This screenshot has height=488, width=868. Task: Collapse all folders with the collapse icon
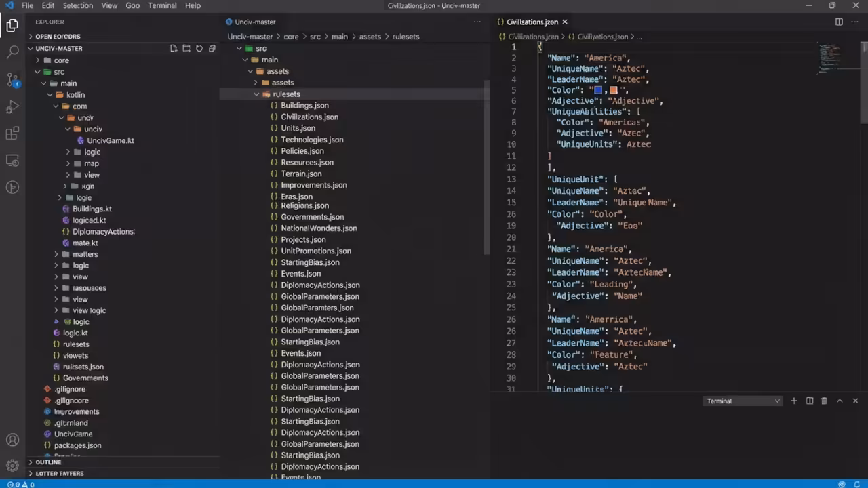212,49
